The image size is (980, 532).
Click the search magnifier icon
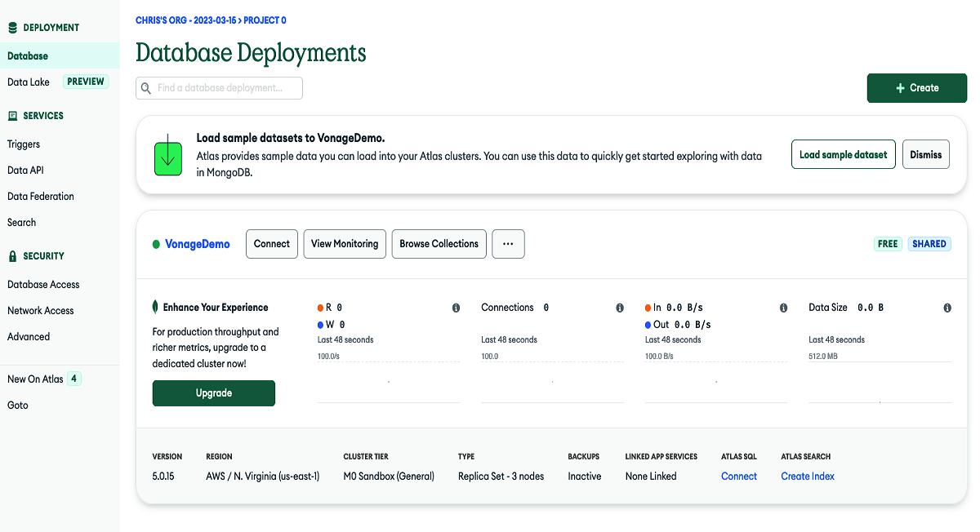click(146, 88)
